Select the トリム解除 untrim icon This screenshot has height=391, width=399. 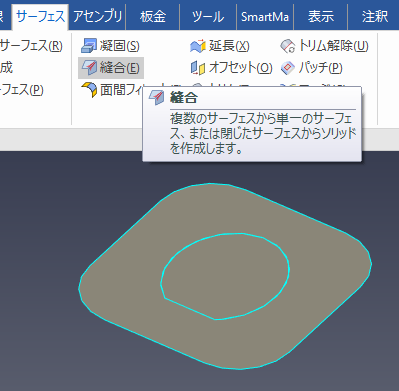pos(288,46)
